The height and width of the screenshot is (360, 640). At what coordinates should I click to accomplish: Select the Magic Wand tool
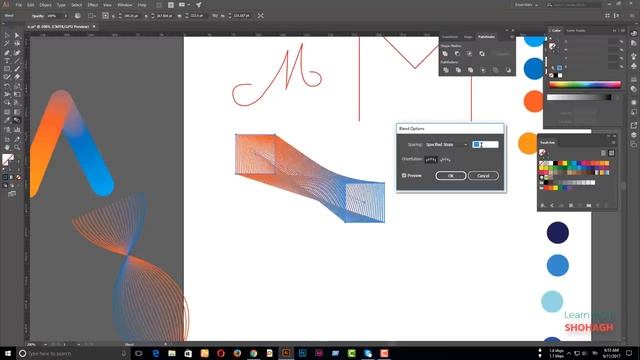7,44
